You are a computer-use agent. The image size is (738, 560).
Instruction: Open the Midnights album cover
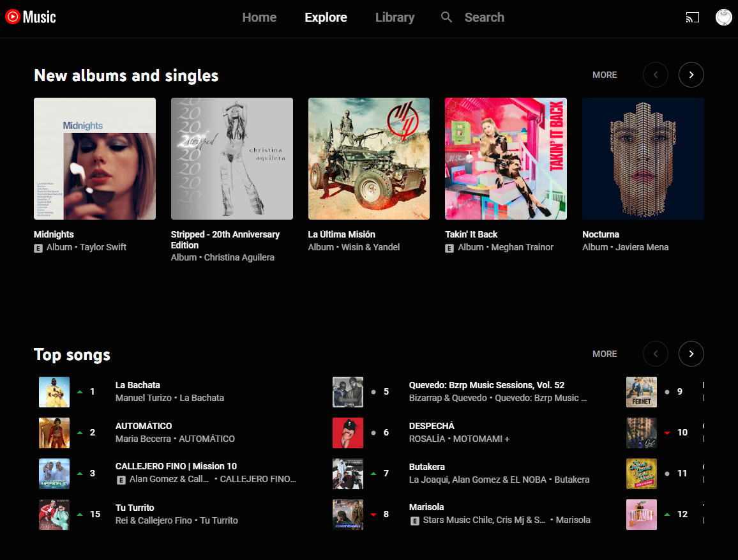[94, 158]
